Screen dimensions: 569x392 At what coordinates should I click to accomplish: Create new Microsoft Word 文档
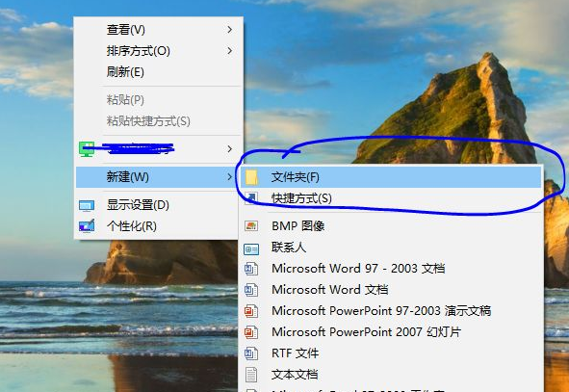coord(391,289)
